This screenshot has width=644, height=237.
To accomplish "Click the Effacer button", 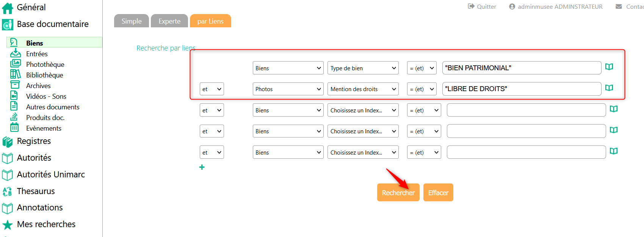I will (x=438, y=193).
